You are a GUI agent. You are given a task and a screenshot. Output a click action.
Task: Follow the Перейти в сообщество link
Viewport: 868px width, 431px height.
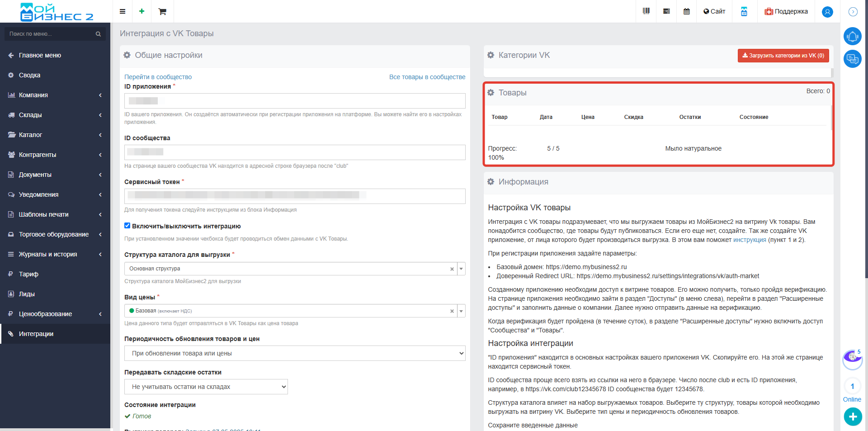(x=158, y=77)
